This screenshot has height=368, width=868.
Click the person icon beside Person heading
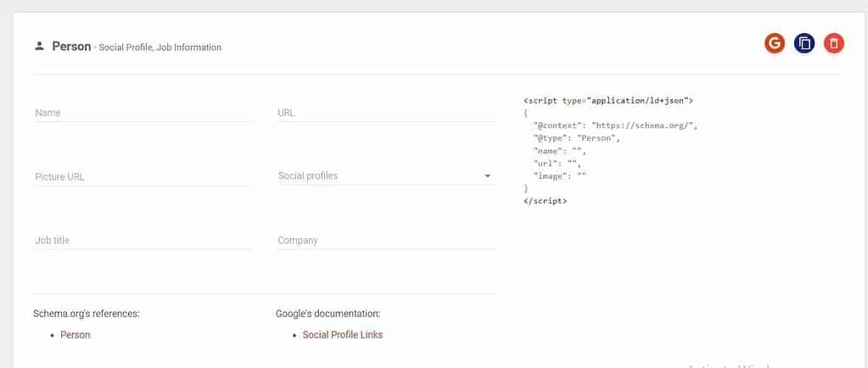click(x=39, y=47)
